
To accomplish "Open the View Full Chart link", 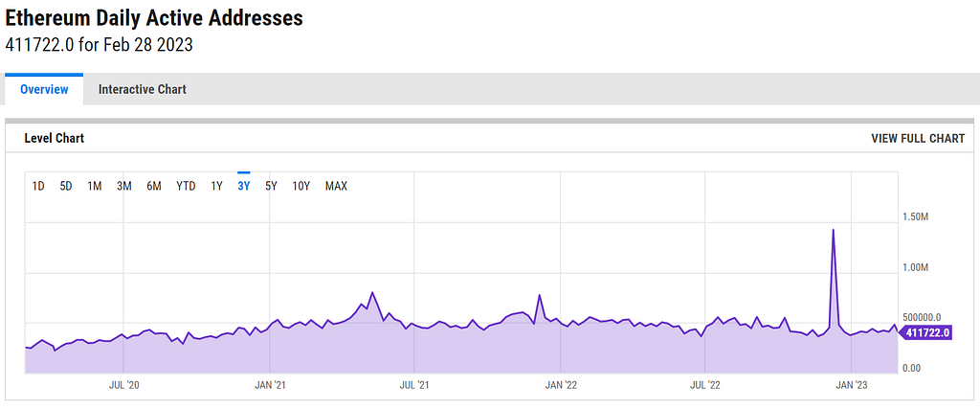I will tap(918, 138).
